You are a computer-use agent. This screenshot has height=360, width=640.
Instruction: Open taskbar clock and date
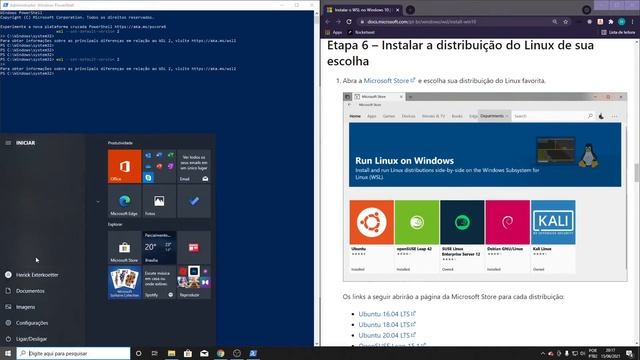coord(611,353)
